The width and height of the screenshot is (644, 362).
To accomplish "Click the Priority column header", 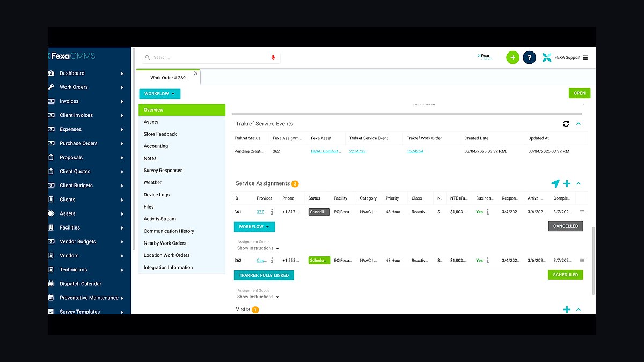I will [392, 198].
